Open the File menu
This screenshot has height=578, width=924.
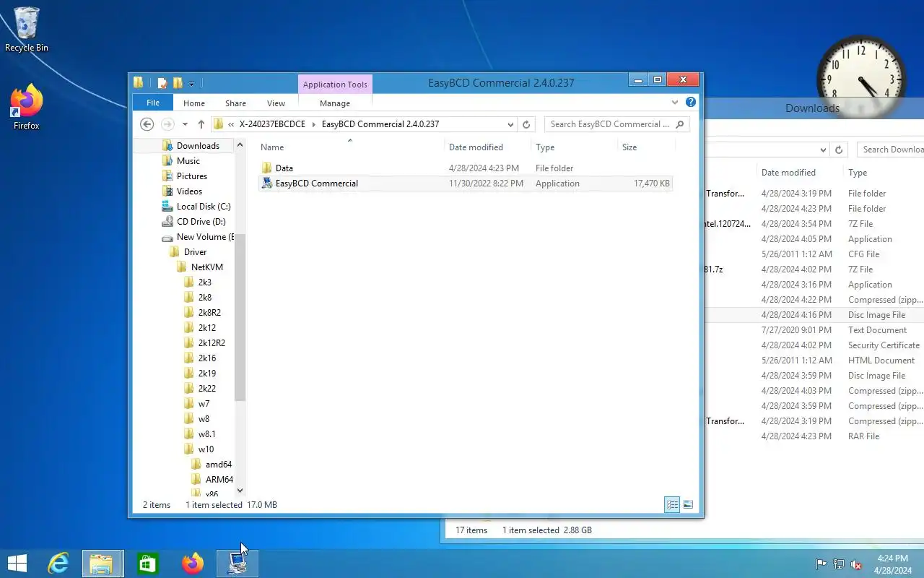[153, 103]
